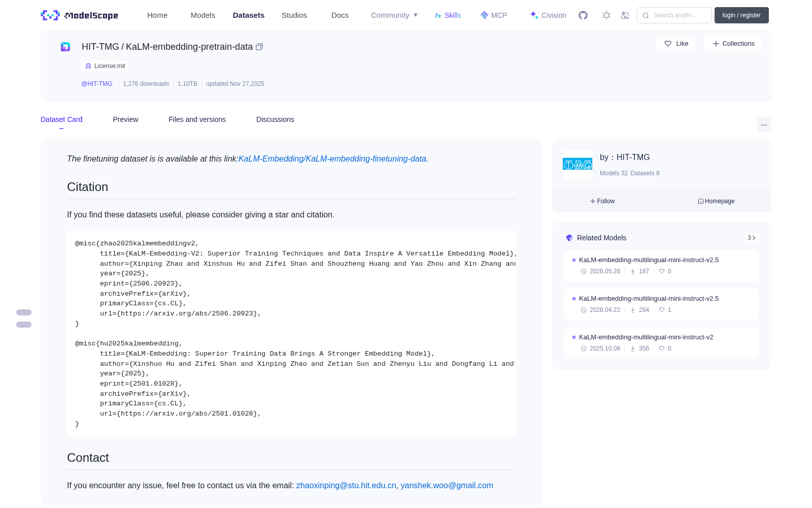This screenshot has height=508, width=812.
Task: Email zhaoxinping@stu.hit.edu.cn link
Action: 346,486
